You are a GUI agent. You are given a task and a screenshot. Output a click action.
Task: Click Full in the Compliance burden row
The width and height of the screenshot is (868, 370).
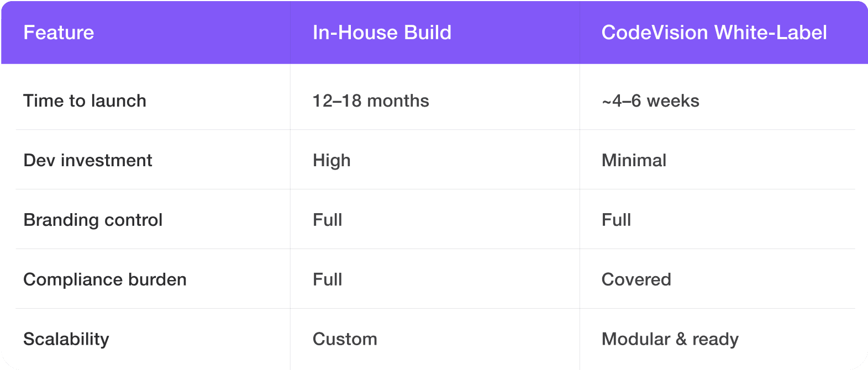tap(328, 280)
